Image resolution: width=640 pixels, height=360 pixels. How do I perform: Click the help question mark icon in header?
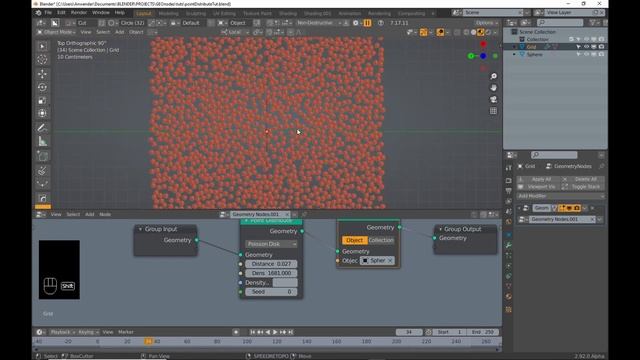pyautogui.click(x=380, y=23)
